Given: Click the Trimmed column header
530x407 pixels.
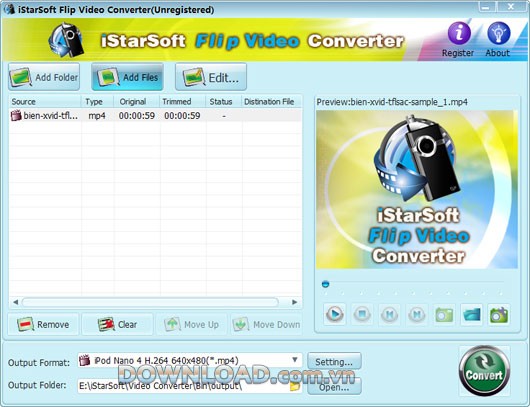Looking at the screenshot, I should point(183,101).
